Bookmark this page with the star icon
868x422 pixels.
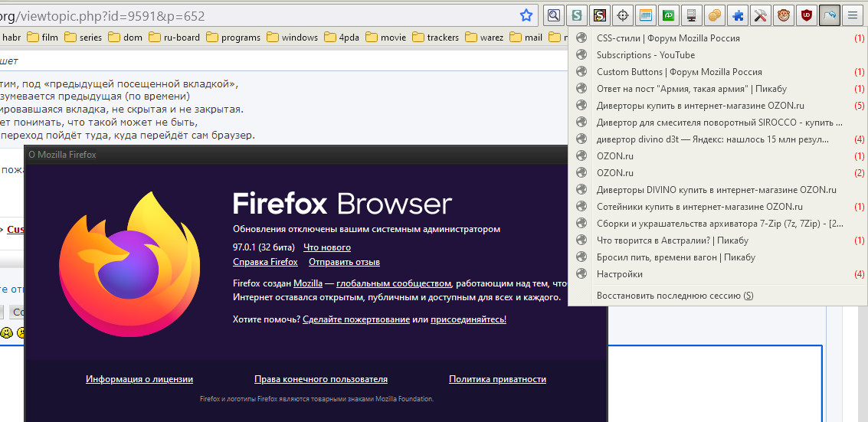coord(526,15)
